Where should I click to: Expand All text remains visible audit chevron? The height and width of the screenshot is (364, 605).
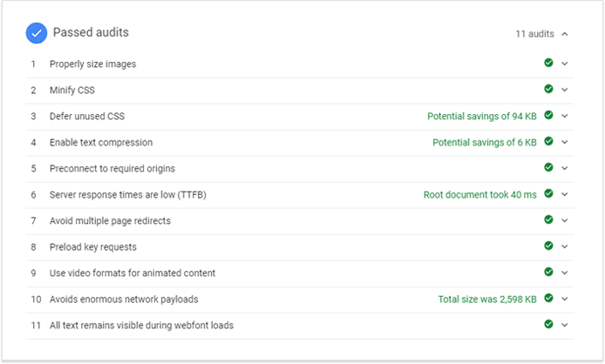565,325
